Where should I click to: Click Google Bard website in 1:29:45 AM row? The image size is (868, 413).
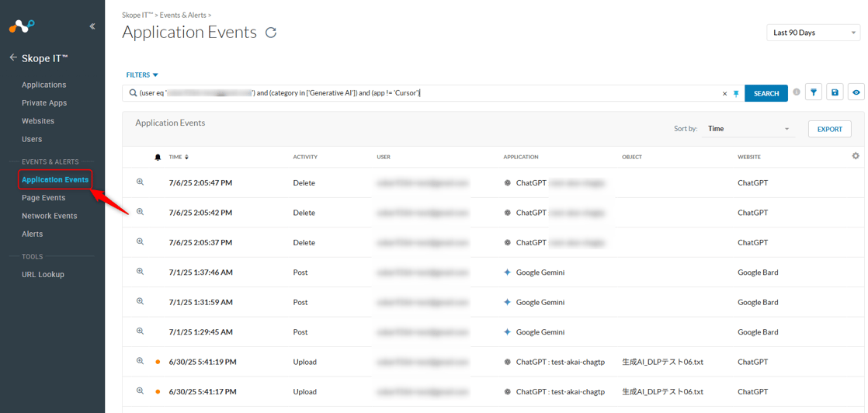pos(758,332)
